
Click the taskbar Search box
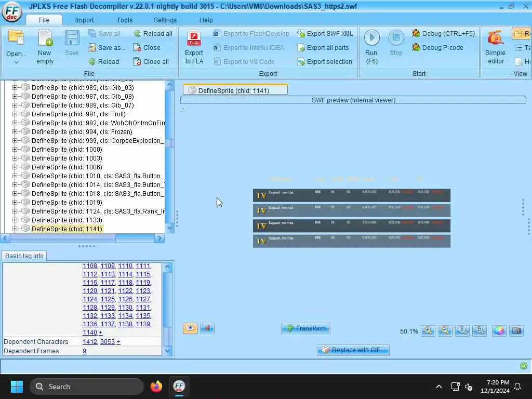click(x=87, y=387)
